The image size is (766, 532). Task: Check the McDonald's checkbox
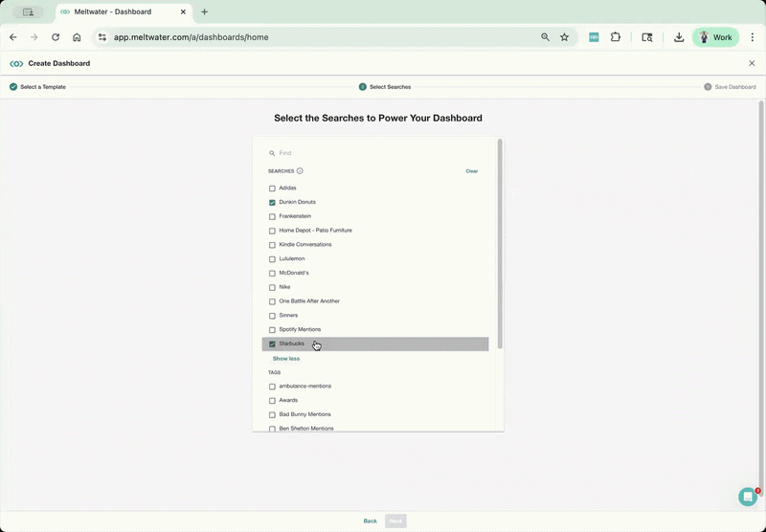tap(272, 274)
